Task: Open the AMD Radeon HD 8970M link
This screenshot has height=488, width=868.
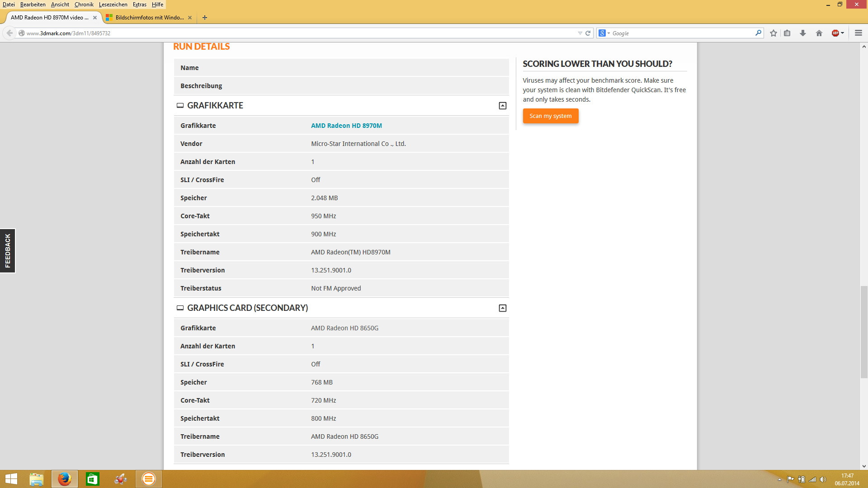Action: [346, 126]
